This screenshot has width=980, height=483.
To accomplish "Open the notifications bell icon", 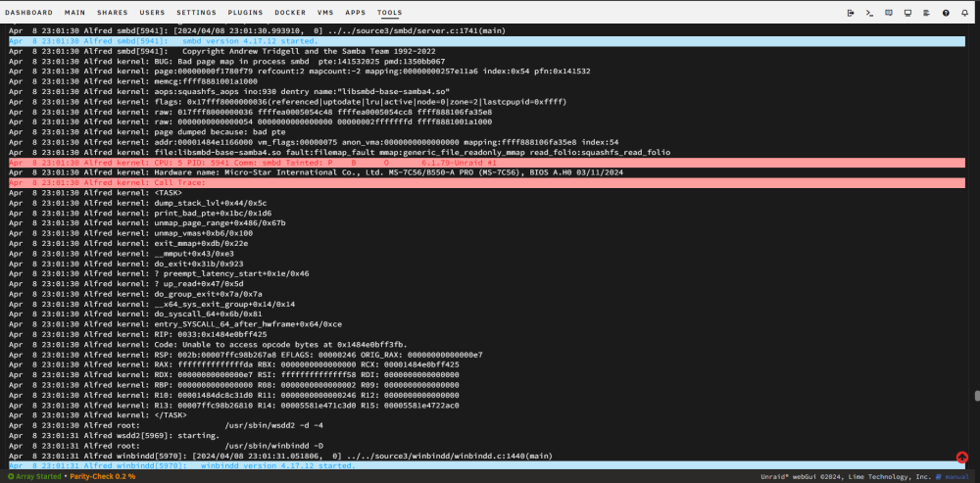I will click(x=965, y=13).
